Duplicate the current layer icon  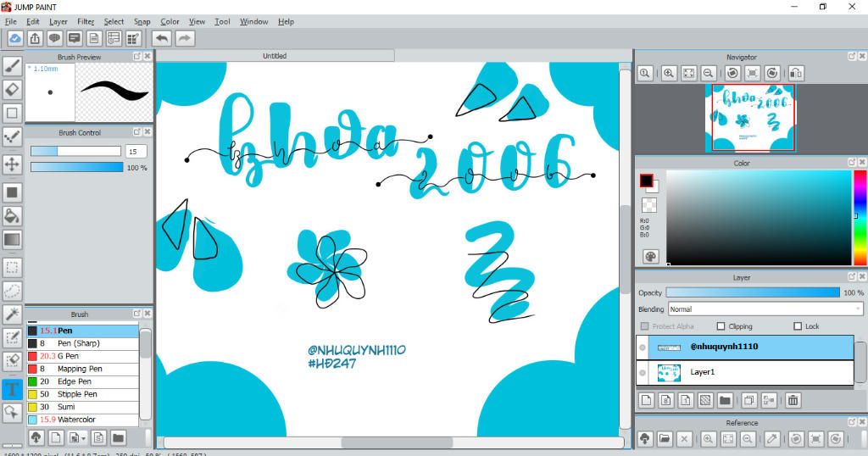pos(749,400)
